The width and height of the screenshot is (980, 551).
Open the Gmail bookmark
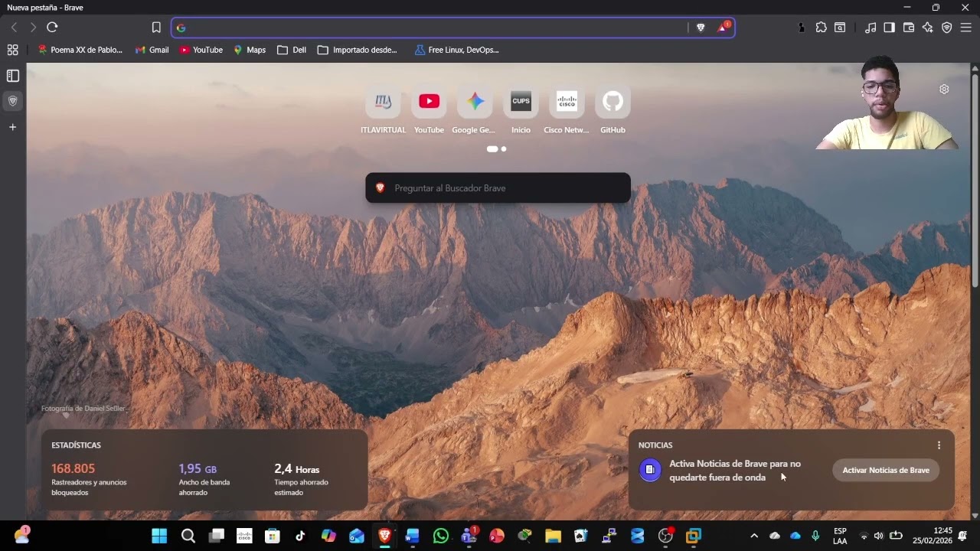pyautogui.click(x=152, y=50)
